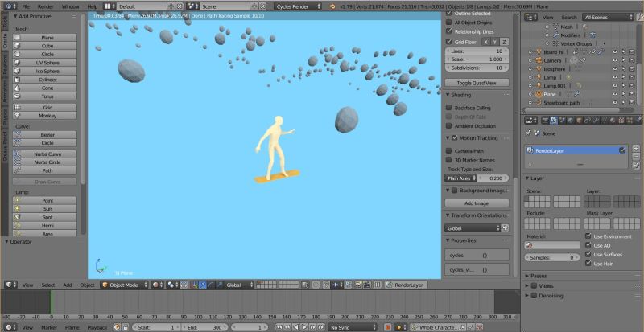Click the insert keyframes key icon
The image size is (644, 332).
[x=471, y=327]
